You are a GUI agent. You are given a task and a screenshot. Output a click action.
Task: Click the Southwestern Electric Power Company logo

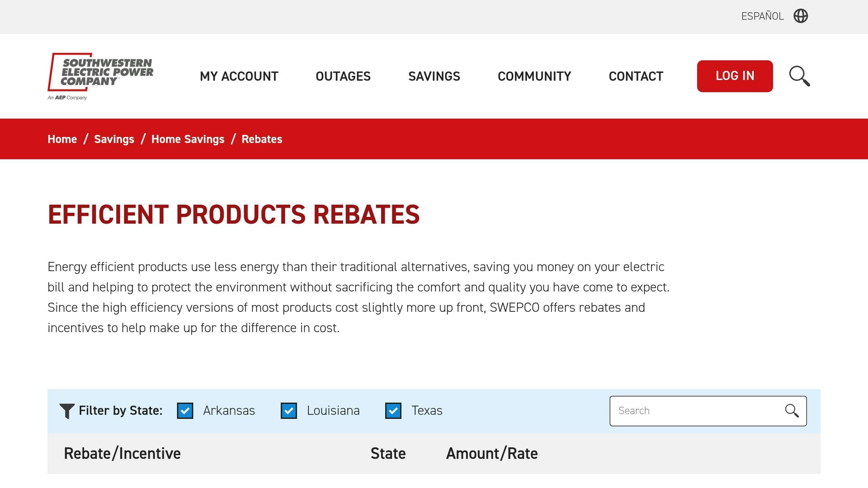(x=100, y=76)
